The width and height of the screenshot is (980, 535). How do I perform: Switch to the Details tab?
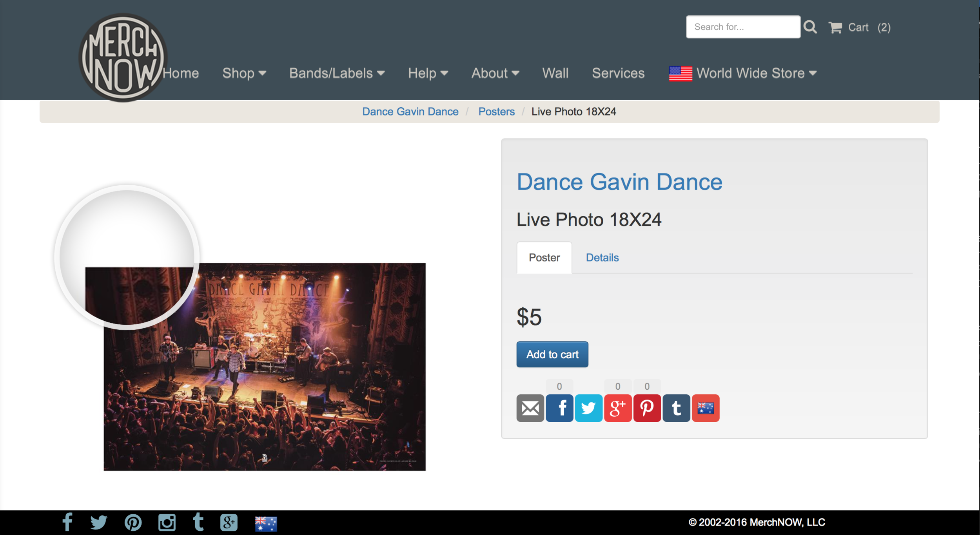(602, 258)
